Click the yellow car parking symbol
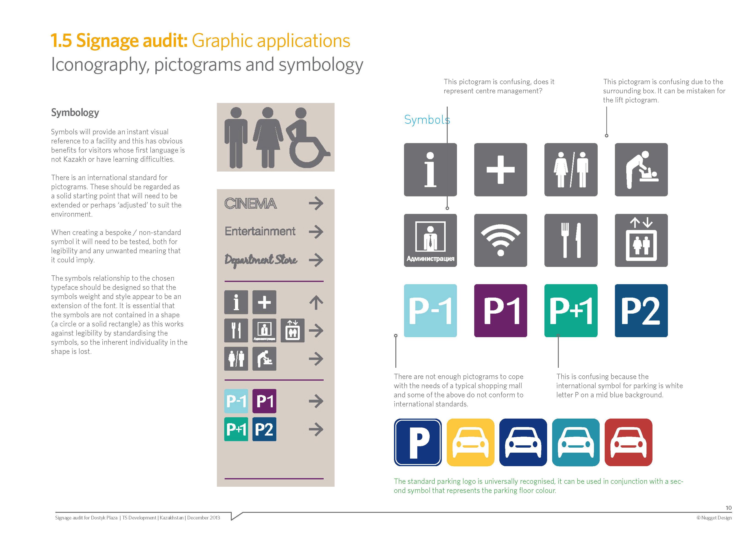The height and width of the screenshot is (535, 756). click(470, 442)
